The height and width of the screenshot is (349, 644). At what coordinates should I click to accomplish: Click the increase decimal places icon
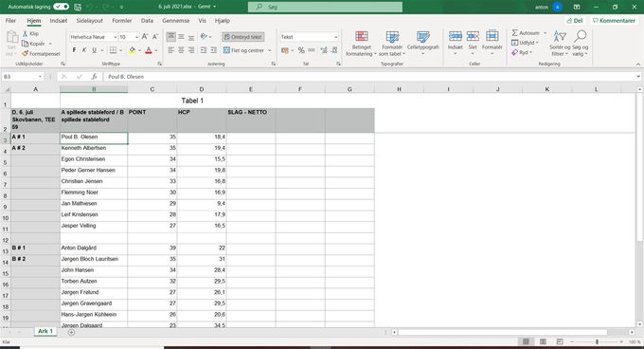pos(324,50)
